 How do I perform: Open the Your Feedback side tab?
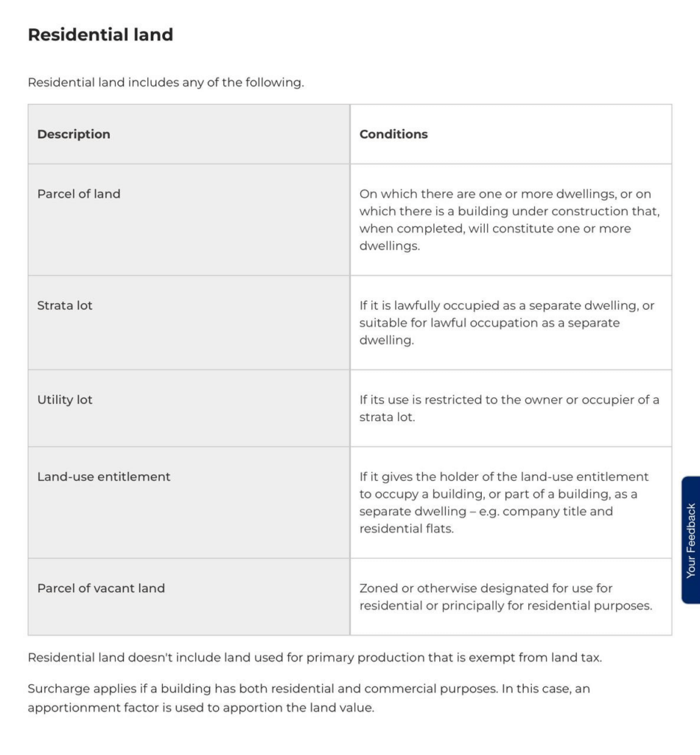[x=691, y=540]
